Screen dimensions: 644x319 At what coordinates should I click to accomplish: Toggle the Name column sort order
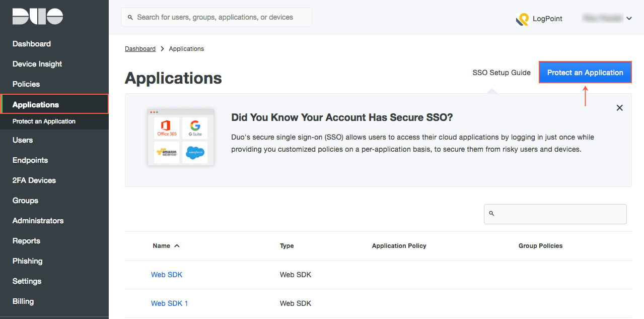(165, 245)
